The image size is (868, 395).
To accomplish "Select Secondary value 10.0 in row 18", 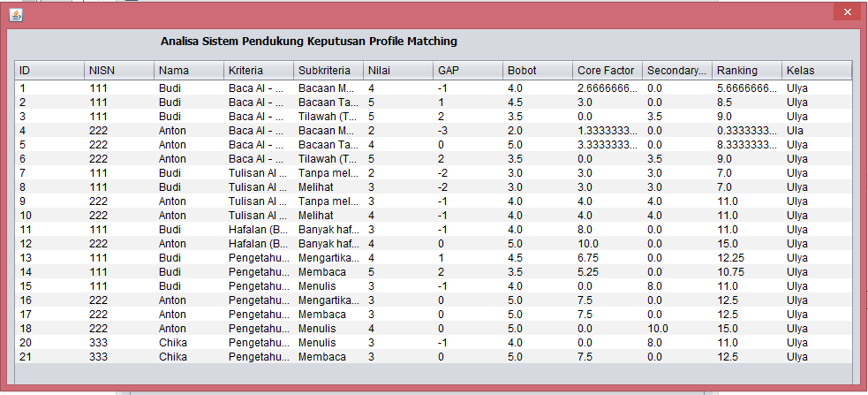I will (677, 329).
